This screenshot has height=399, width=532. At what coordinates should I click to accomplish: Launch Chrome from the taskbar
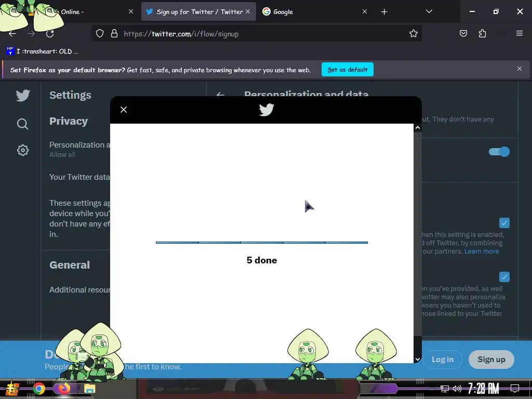(39, 389)
